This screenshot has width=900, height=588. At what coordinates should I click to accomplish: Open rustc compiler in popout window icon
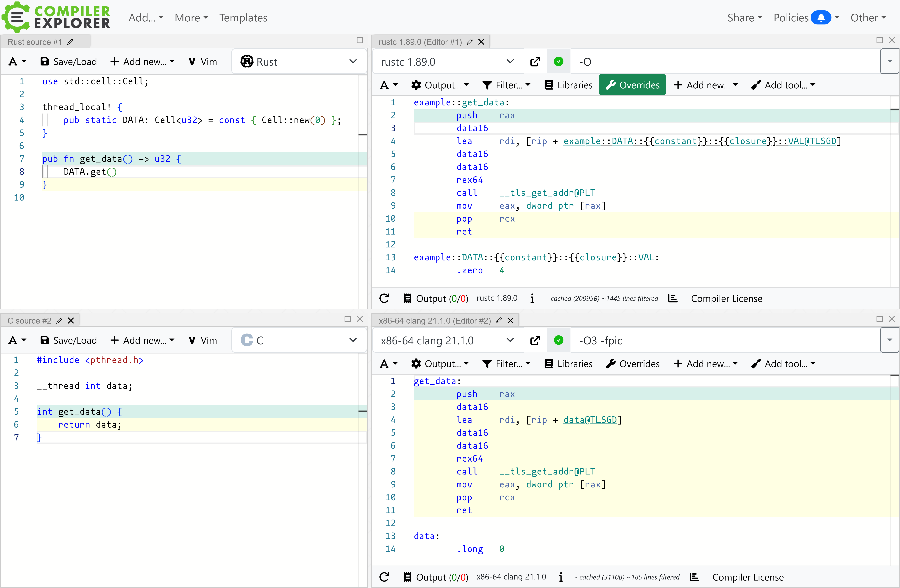point(535,62)
